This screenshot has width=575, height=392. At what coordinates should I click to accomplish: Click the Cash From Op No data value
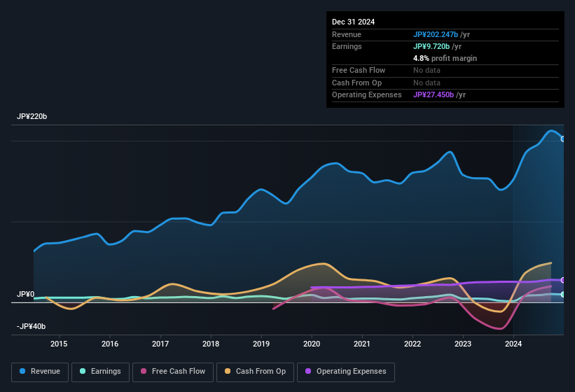[427, 83]
